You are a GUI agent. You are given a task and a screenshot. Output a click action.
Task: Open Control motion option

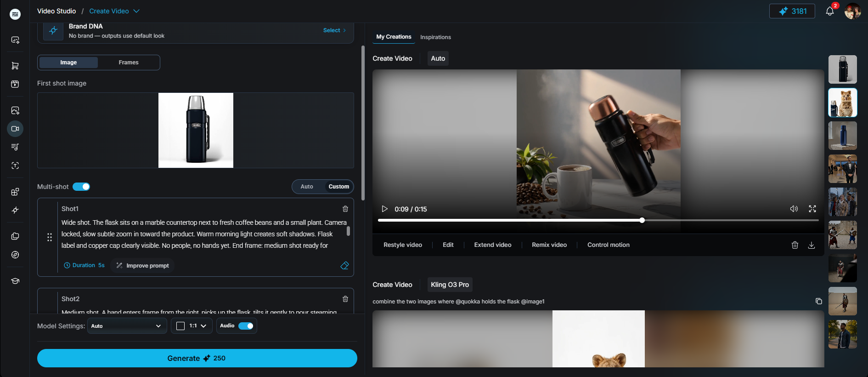click(609, 245)
